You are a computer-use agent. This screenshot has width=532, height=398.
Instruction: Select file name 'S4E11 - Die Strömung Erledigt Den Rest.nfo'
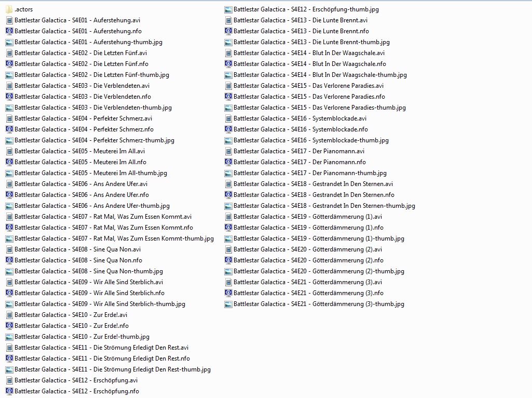click(x=102, y=359)
